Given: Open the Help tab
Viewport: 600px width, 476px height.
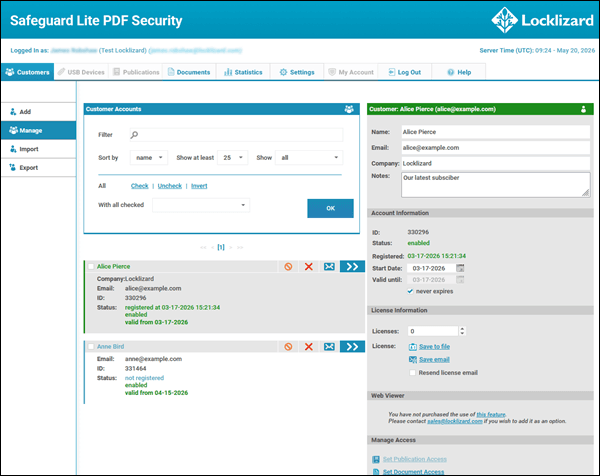Looking at the screenshot, I should point(459,72).
